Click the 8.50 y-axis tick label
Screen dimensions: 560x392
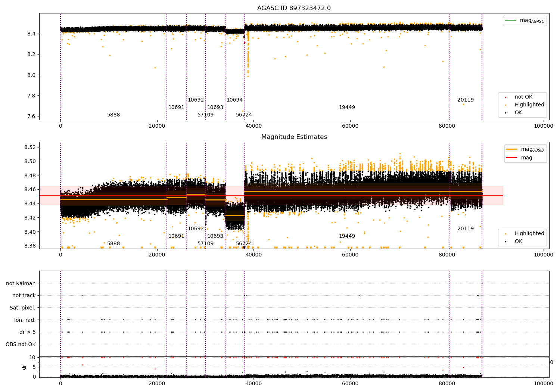30,162
